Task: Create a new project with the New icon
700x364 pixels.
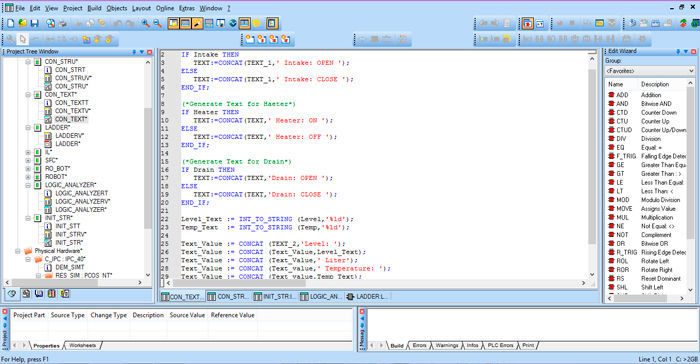Action: tap(11, 23)
